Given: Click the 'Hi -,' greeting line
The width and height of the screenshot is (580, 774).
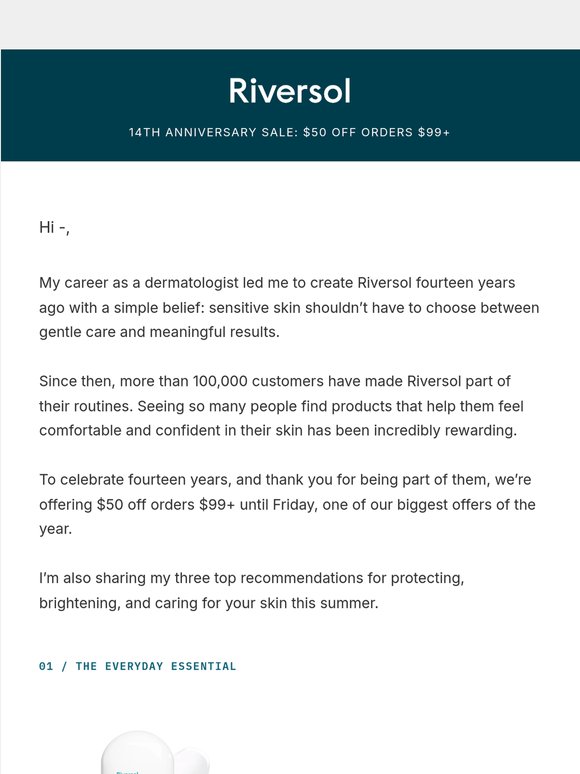Looking at the screenshot, I should coord(54,227).
